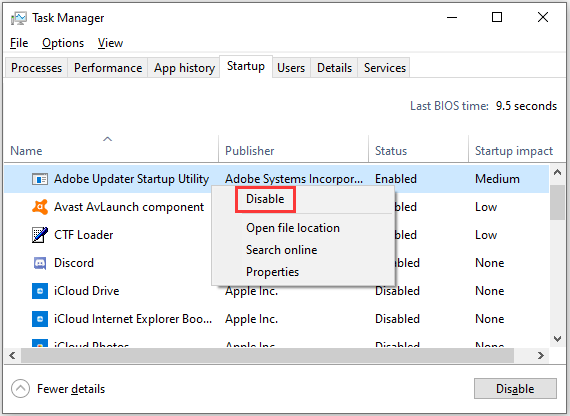
Task: Click the Adobe Systems Incorpor... publisher cell
Action: [294, 179]
